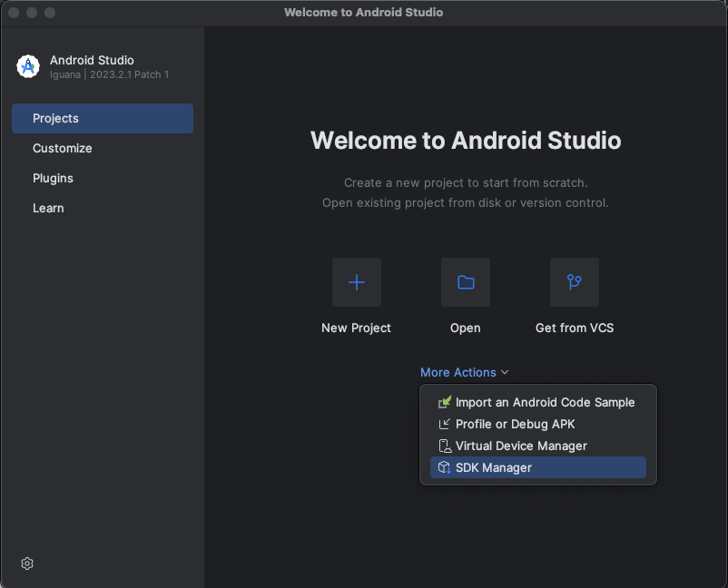
Task: Click the Get from VCS label
Action: point(575,328)
